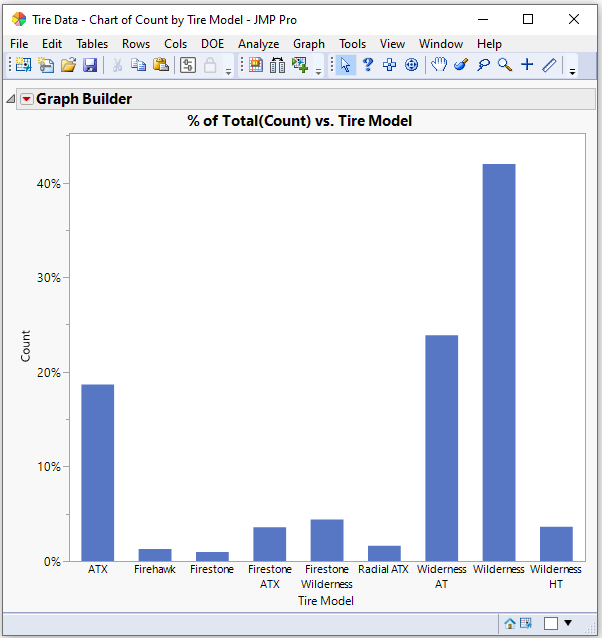This screenshot has height=638, width=602.
Task: Select the Crosshairs tool
Action: point(526,65)
